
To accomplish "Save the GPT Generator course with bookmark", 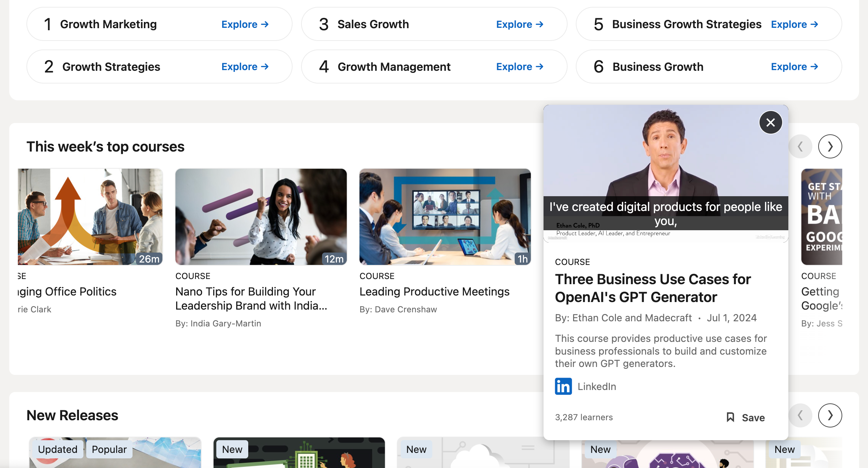I will pyautogui.click(x=745, y=417).
